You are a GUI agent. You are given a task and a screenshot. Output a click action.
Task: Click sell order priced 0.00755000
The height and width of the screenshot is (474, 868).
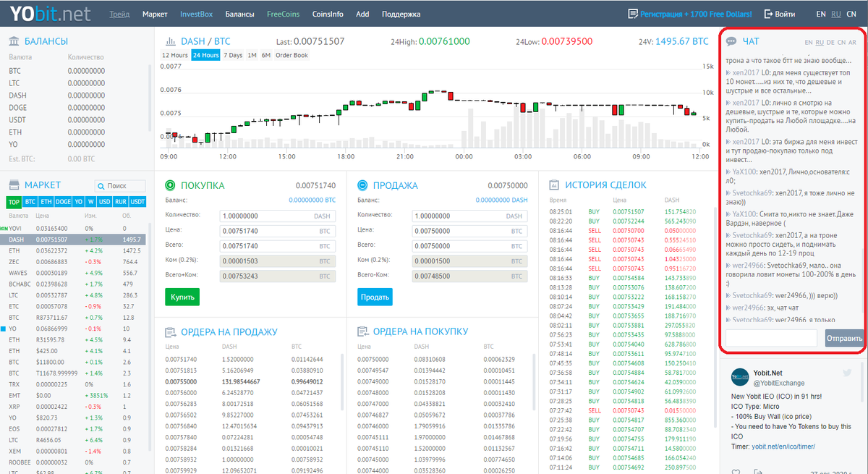tap(179, 381)
